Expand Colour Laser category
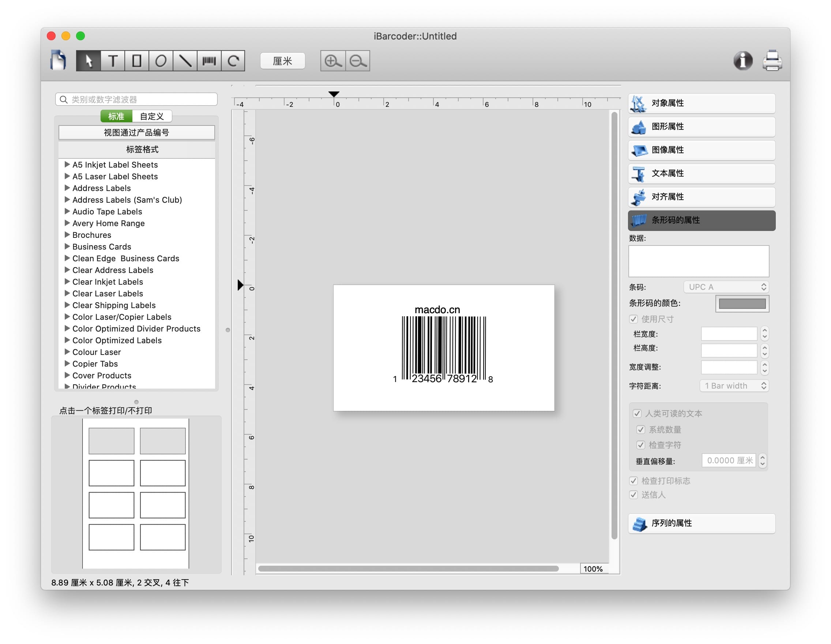Image resolution: width=831 pixels, height=644 pixels. point(67,352)
